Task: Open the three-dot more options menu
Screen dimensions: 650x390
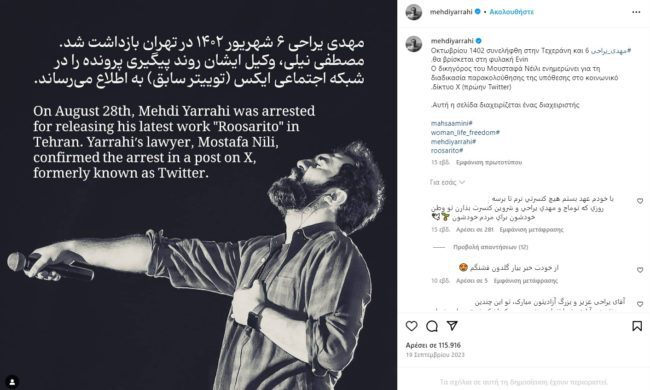Action: [x=636, y=12]
